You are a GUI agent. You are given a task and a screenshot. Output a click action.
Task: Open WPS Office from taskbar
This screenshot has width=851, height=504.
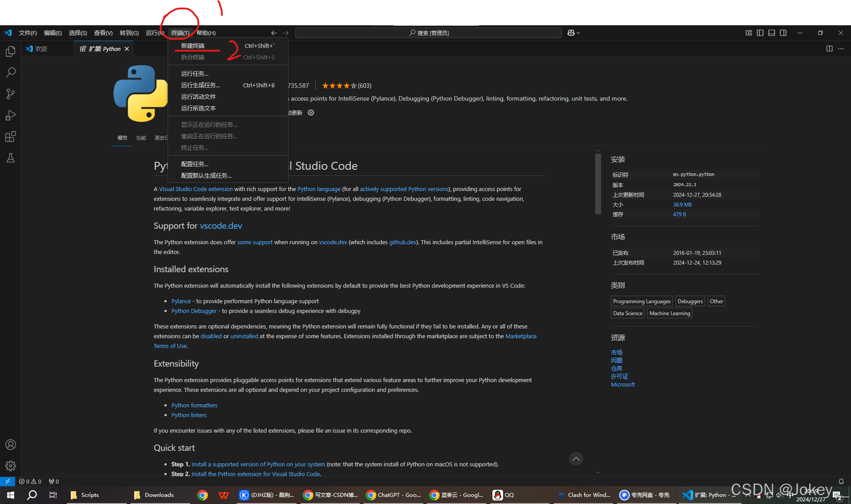coord(224,495)
